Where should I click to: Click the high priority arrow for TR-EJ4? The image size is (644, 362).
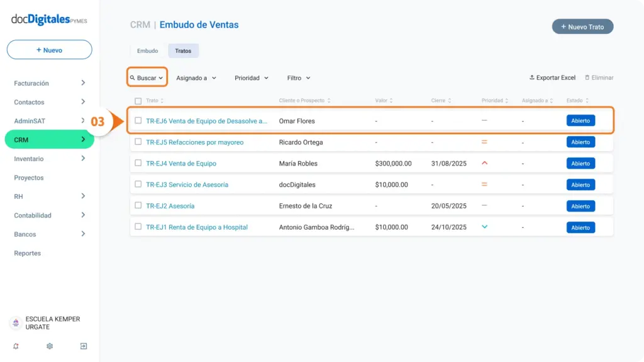pos(485,163)
